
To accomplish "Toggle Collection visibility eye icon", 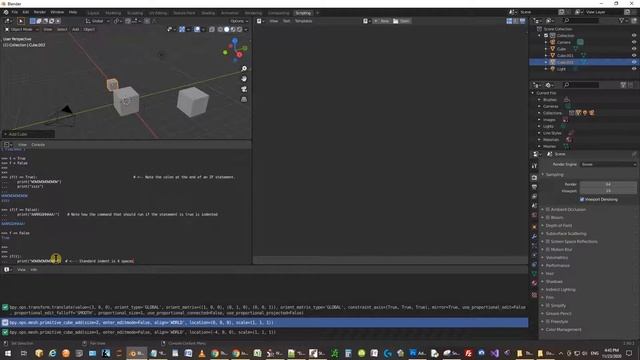I will click(x=634, y=36).
